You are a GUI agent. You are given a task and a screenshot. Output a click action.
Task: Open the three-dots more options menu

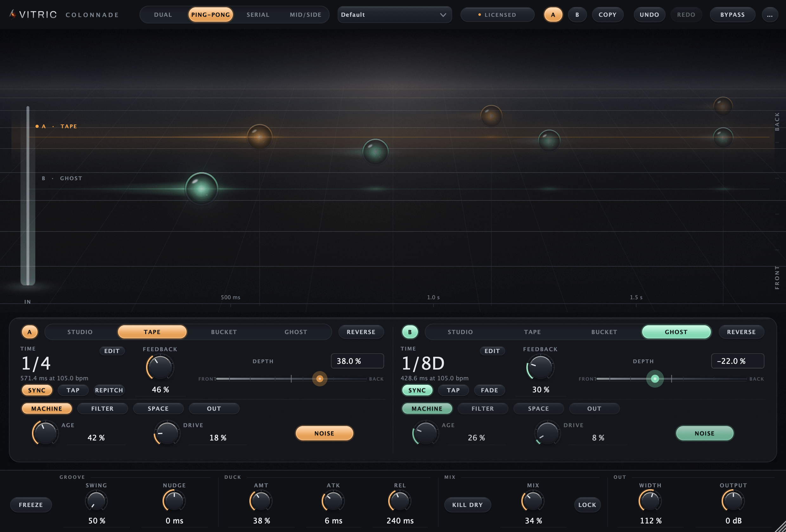(770, 15)
